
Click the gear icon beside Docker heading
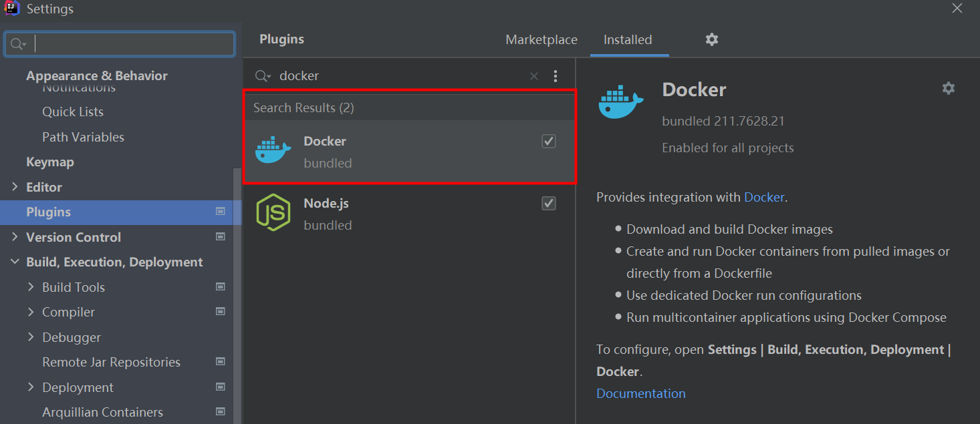tap(948, 87)
